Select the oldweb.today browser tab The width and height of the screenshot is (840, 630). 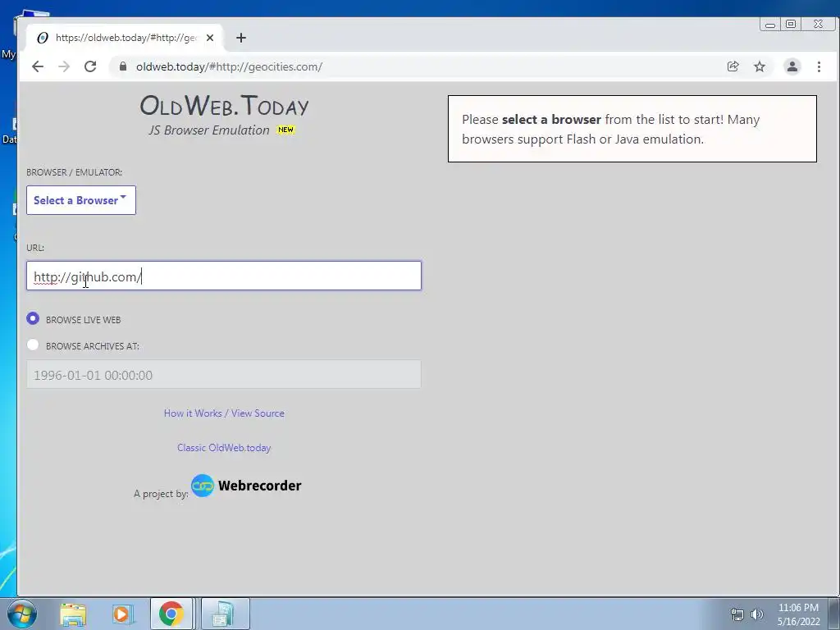pyautogui.click(x=125, y=38)
